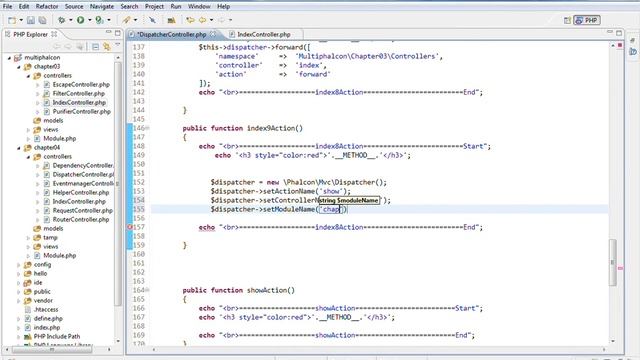Click the External Tools run icon

point(99,20)
